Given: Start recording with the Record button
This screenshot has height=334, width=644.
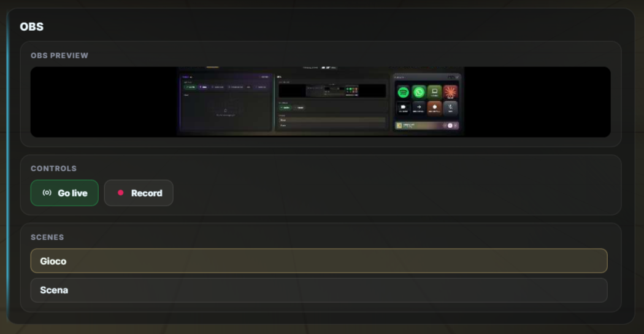Looking at the screenshot, I should point(139,193).
